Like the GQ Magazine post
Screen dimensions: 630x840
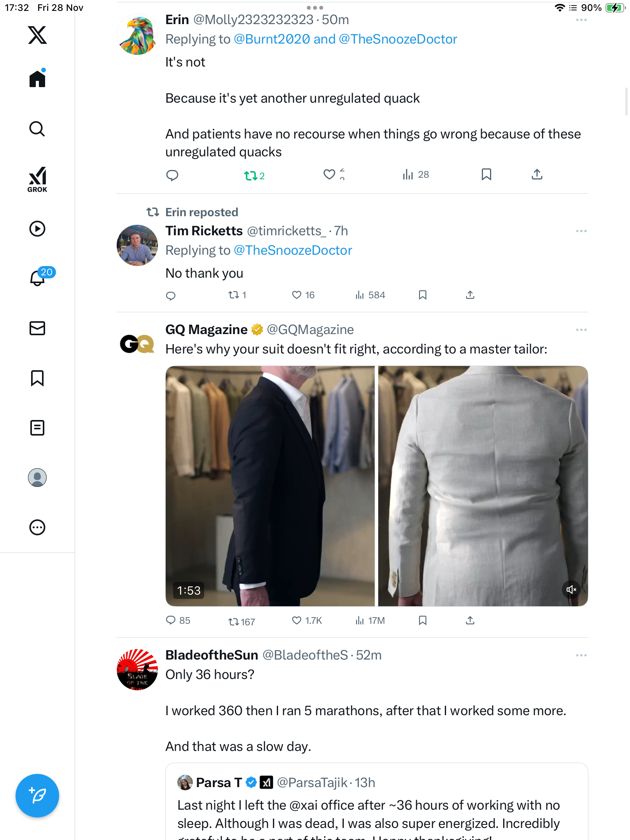coord(297,621)
